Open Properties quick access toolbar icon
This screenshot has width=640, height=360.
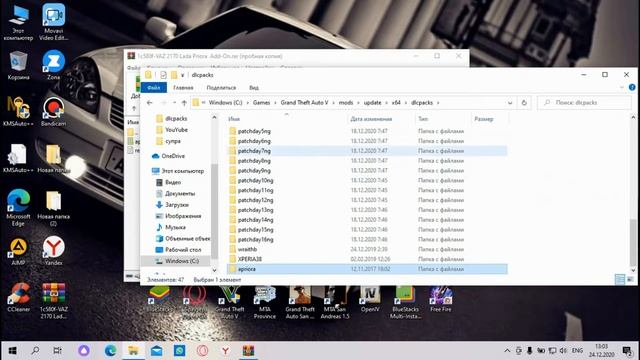163,75
